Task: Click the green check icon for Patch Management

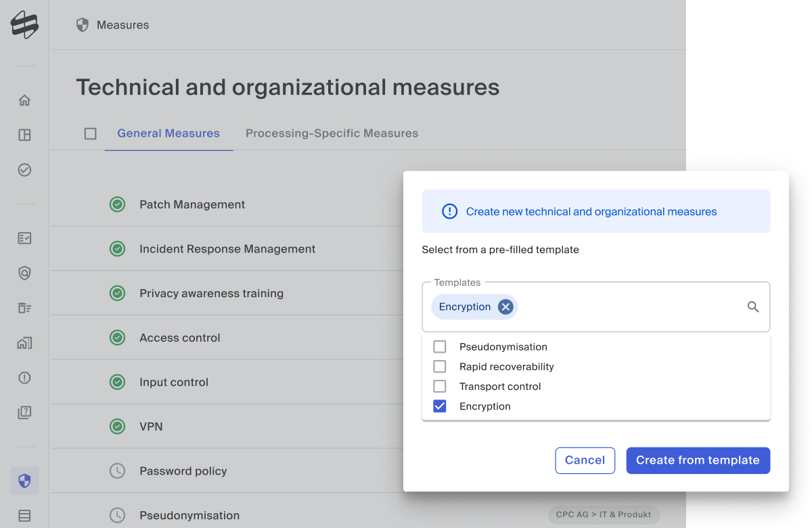Action: (x=118, y=204)
